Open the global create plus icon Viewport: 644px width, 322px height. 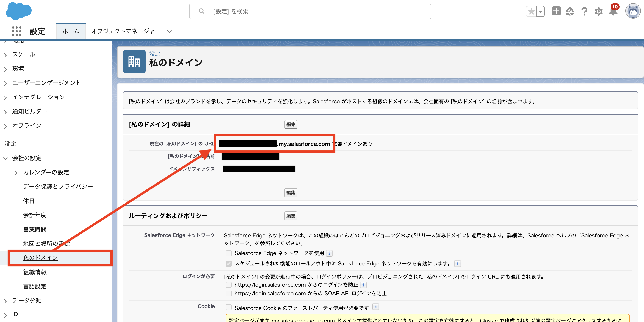556,11
